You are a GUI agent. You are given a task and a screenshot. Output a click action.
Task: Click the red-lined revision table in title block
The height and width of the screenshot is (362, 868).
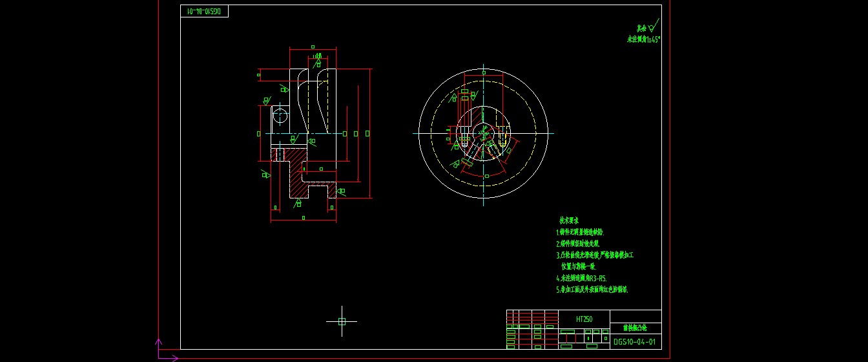pos(532,330)
